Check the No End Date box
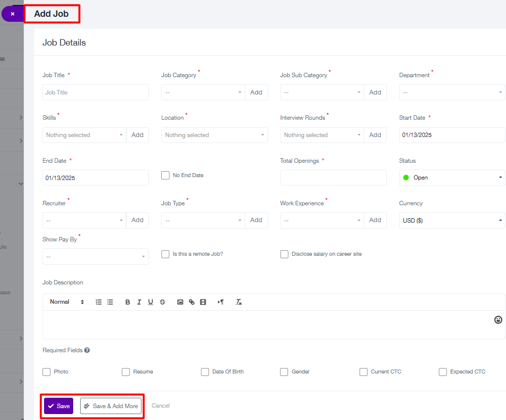The height and width of the screenshot is (420, 506). click(x=165, y=175)
